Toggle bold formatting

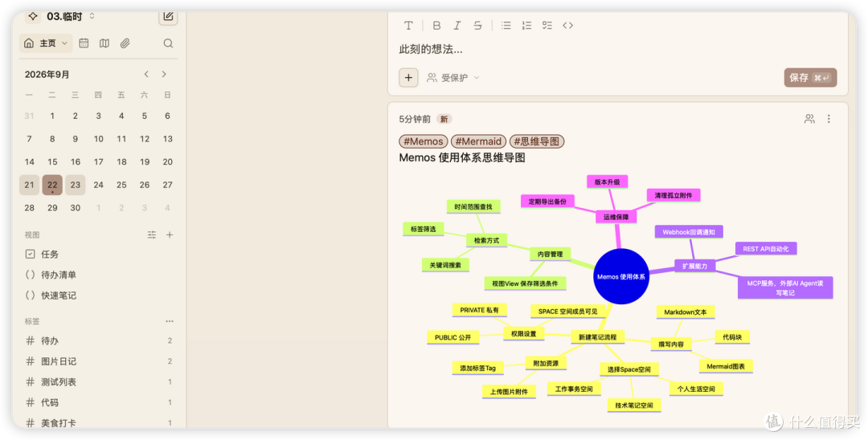point(436,26)
